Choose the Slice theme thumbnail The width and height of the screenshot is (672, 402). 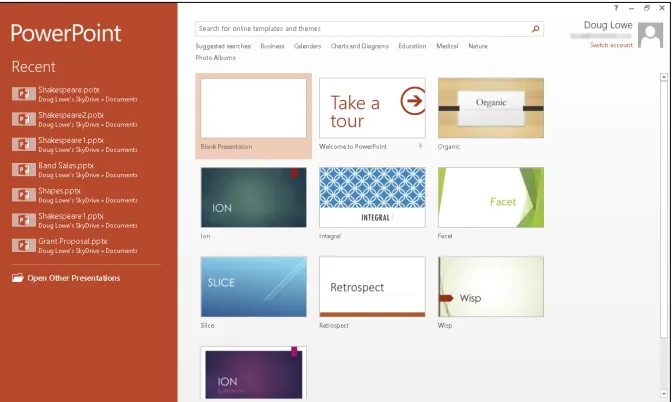254,287
